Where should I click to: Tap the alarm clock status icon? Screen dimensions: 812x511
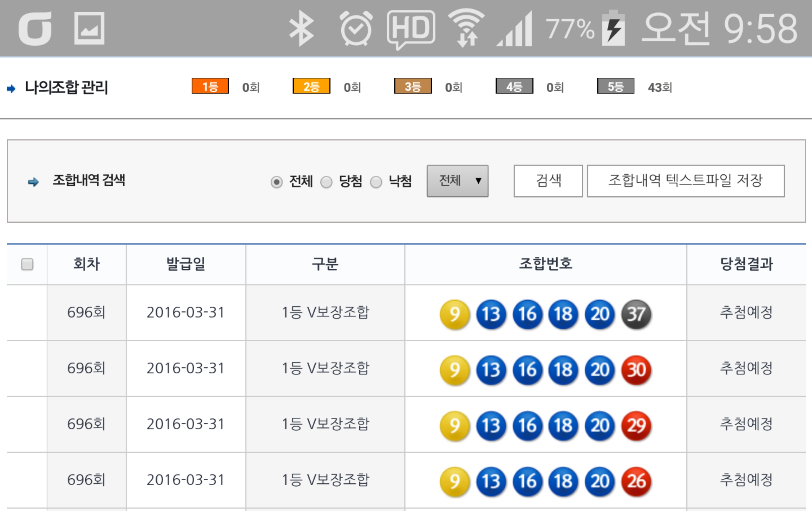(356, 28)
